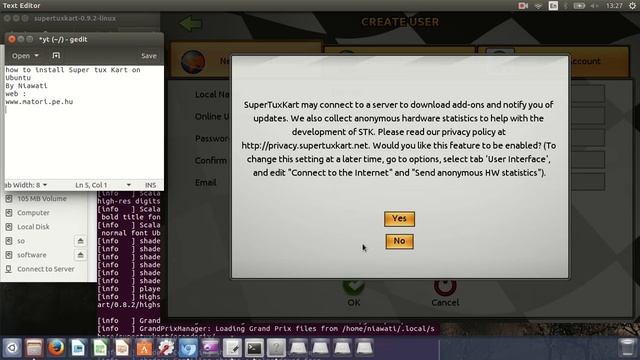Click Save in the gedit window
Viewport: 640px width, 360px height.
pos(149,56)
